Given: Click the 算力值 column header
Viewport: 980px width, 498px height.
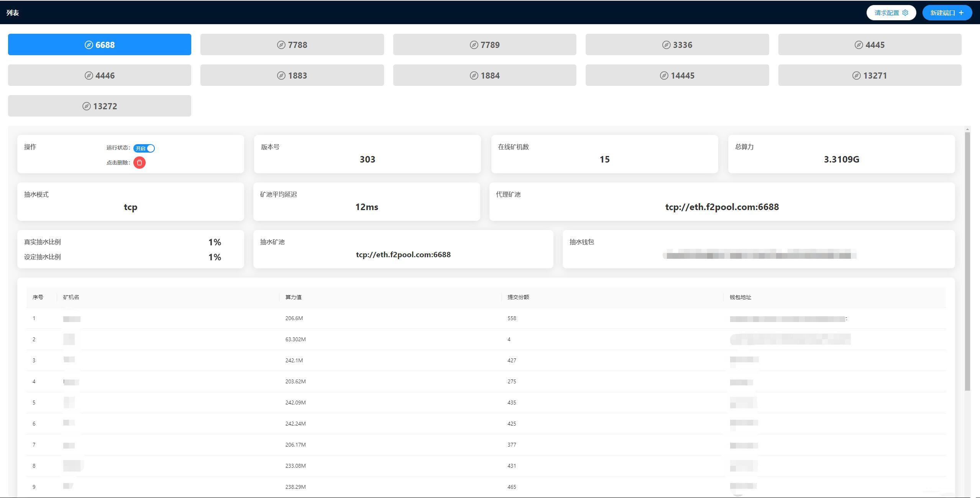Looking at the screenshot, I should (293, 297).
